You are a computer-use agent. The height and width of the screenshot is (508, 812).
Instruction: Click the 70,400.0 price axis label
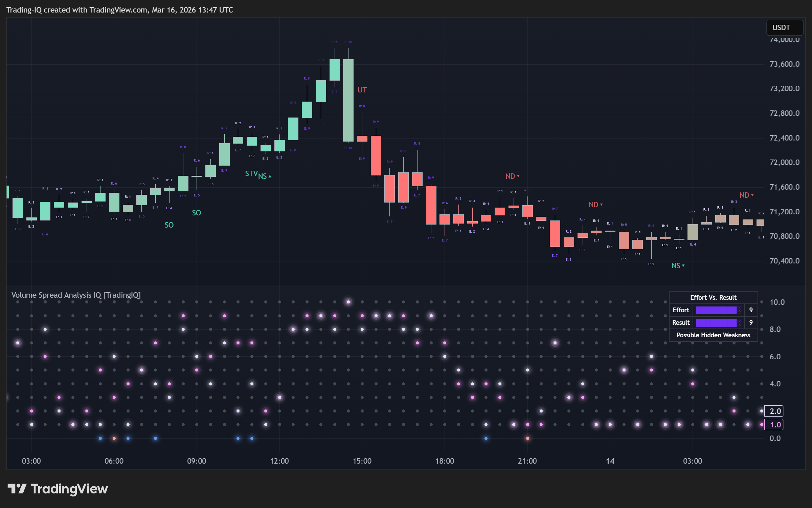coord(784,261)
